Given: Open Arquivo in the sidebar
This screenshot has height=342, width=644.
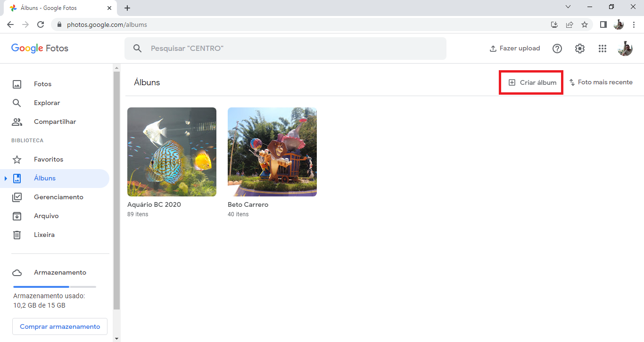Looking at the screenshot, I should 55,216.
